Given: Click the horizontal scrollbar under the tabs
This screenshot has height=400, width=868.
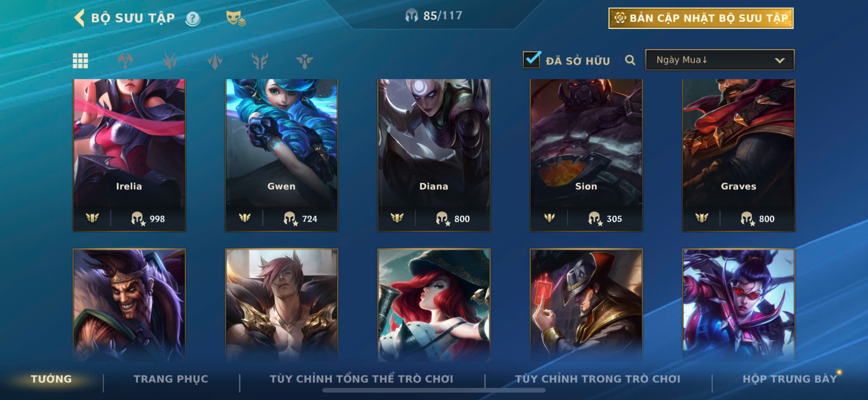Looking at the screenshot, I should point(434,390).
